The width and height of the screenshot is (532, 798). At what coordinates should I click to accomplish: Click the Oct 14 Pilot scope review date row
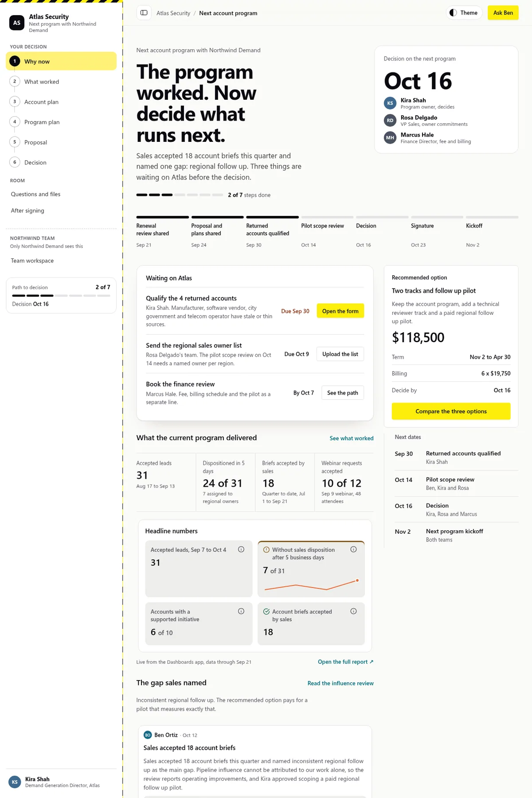point(456,483)
